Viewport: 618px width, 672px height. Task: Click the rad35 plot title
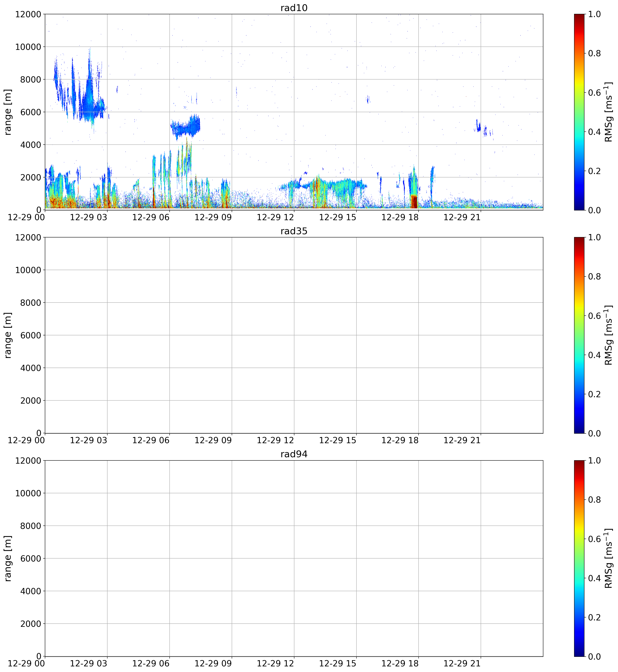pos(294,231)
